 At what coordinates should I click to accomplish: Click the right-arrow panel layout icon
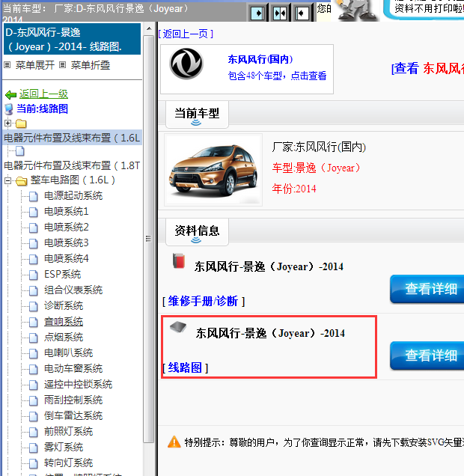point(257,13)
